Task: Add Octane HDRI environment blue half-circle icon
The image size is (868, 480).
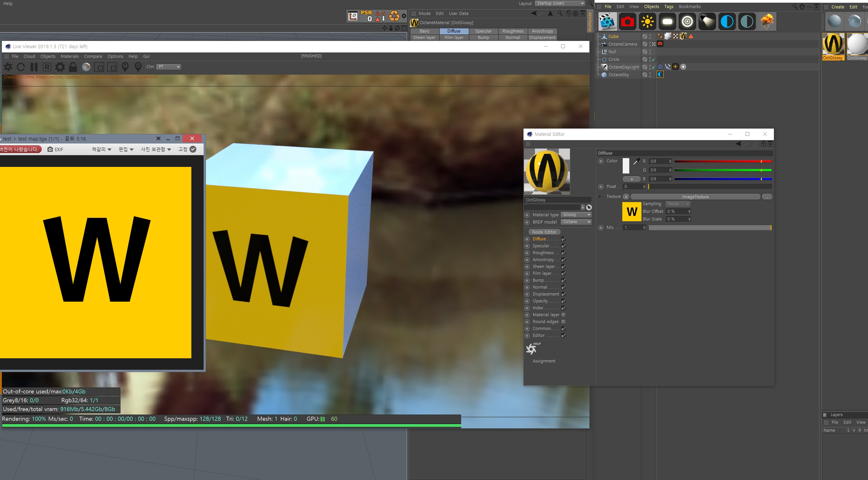Action: [x=727, y=21]
